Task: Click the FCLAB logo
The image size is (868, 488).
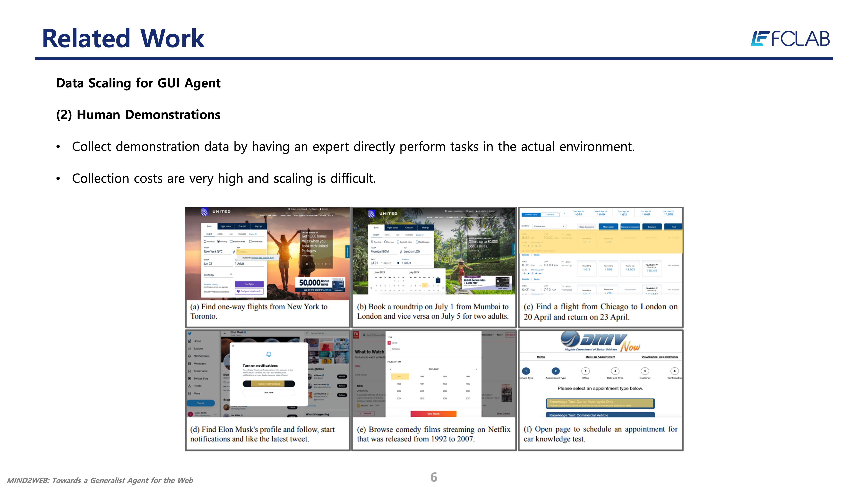Action: (x=790, y=38)
